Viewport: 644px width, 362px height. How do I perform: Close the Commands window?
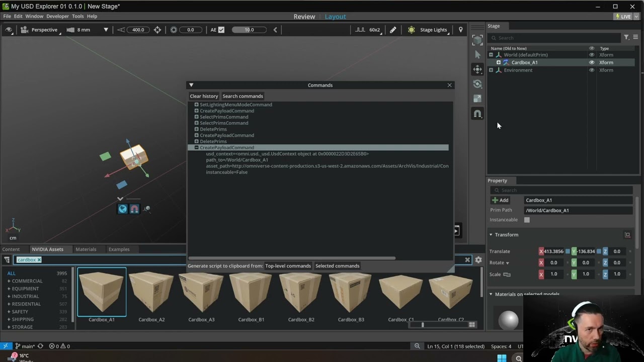tap(450, 85)
